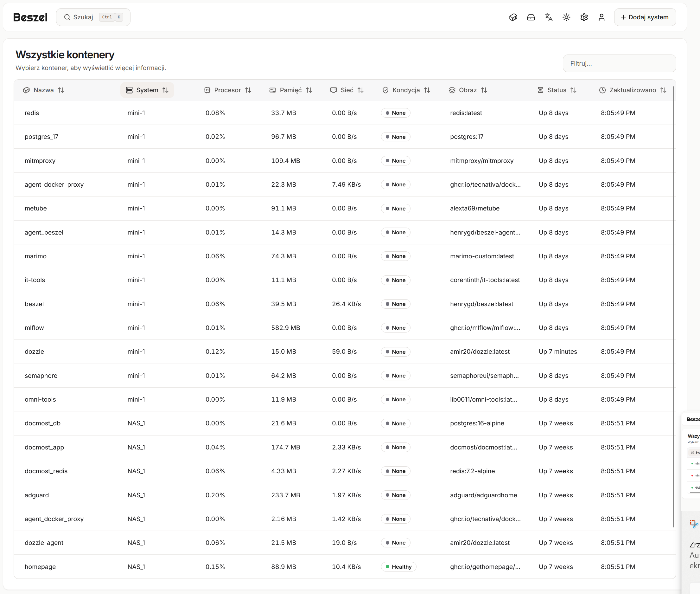
Task: Open the user account icon
Action: click(602, 17)
